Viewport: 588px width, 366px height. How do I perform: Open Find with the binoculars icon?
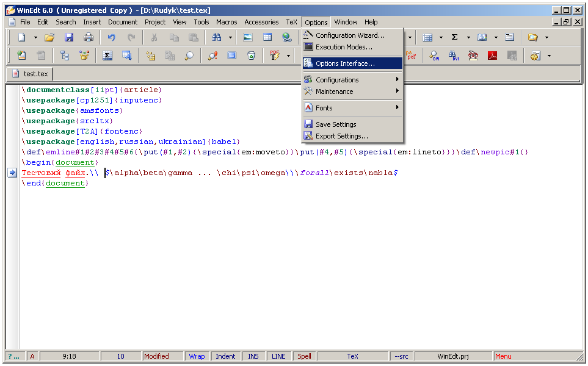(x=216, y=37)
